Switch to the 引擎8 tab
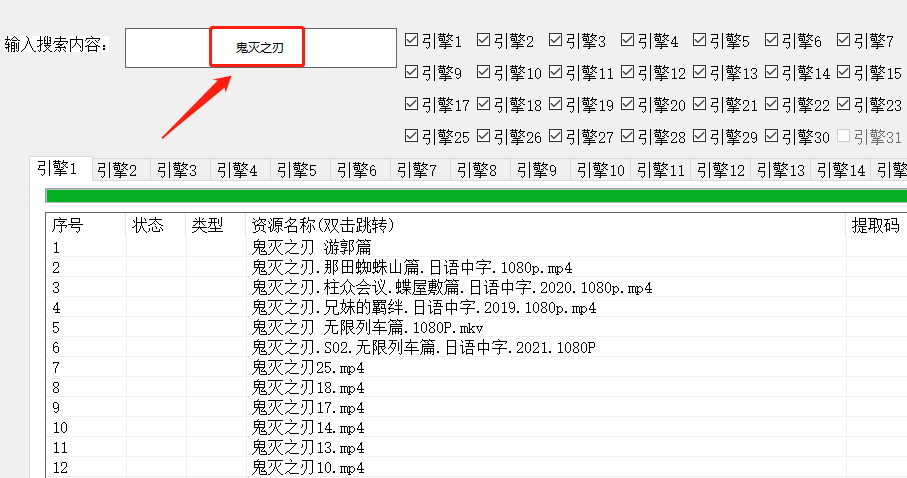This screenshot has width=907, height=478. [481, 170]
